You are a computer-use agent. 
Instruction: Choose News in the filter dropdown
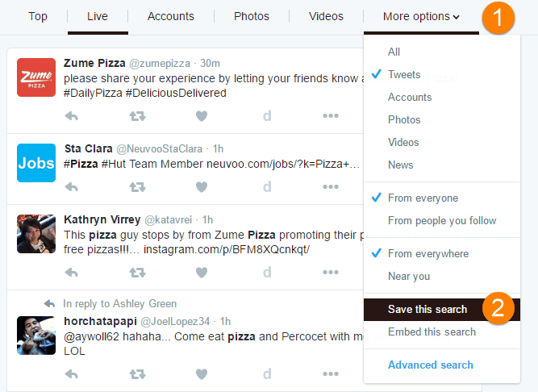400,165
